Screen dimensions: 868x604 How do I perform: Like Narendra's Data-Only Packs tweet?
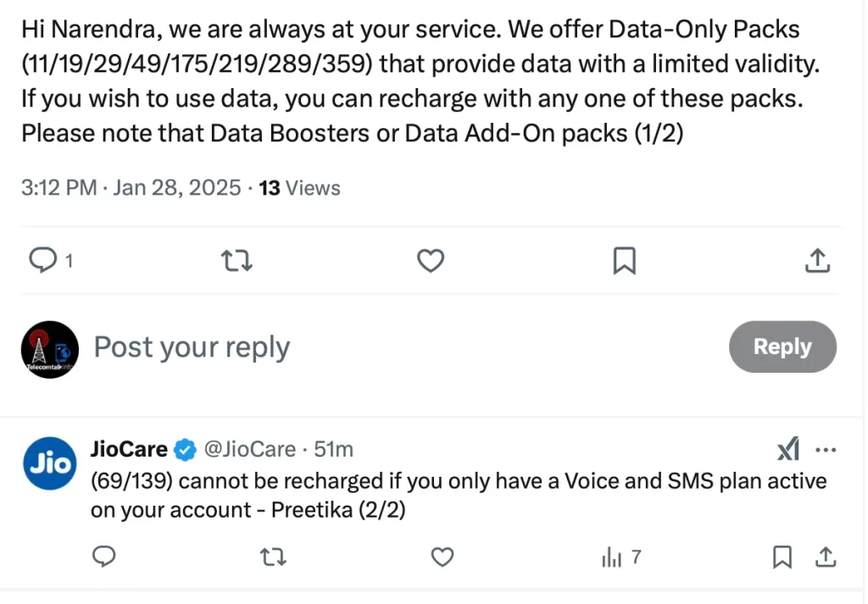pos(431,261)
